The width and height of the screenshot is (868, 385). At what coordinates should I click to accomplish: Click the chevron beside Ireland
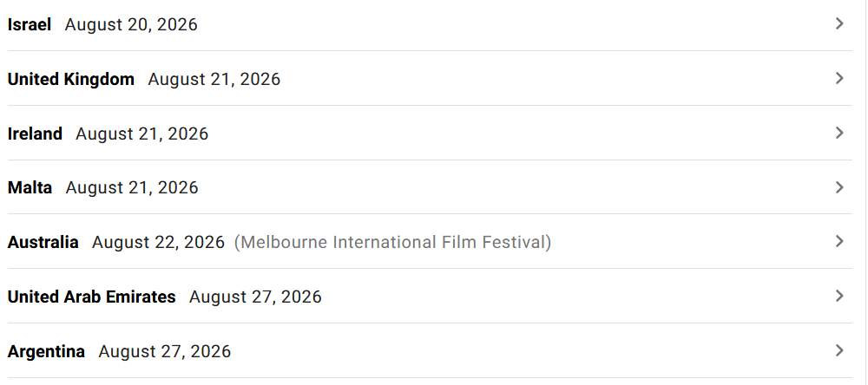tap(839, 133)
